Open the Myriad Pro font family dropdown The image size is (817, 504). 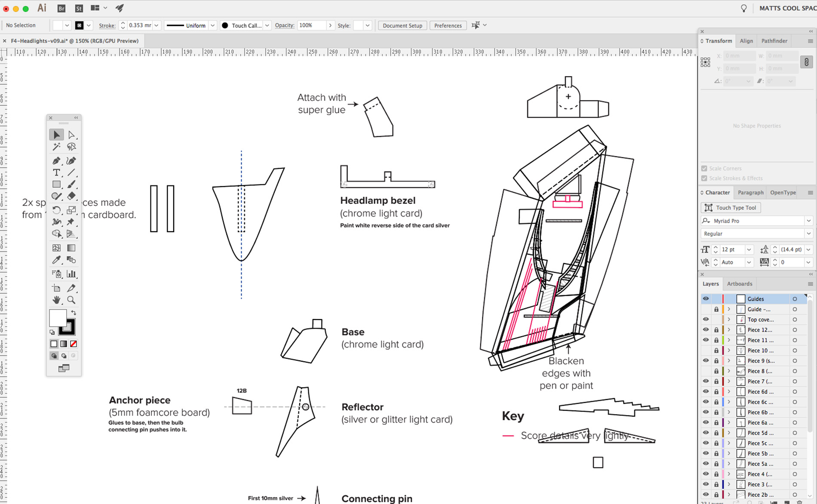click(x=809, y=221)
